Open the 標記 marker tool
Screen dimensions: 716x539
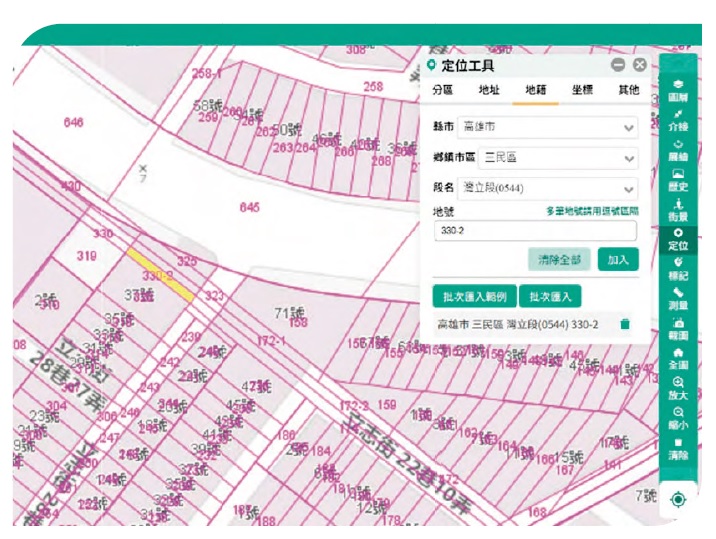[678, 267]
